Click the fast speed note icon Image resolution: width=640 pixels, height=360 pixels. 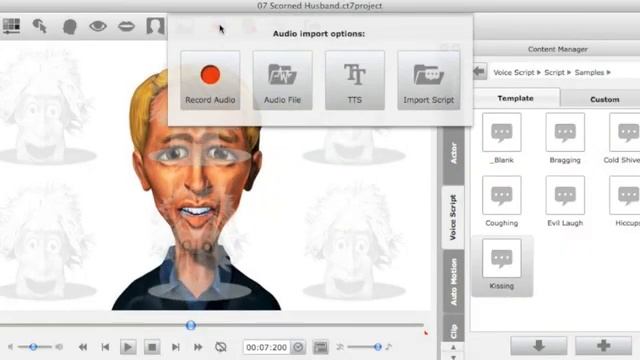389,347
